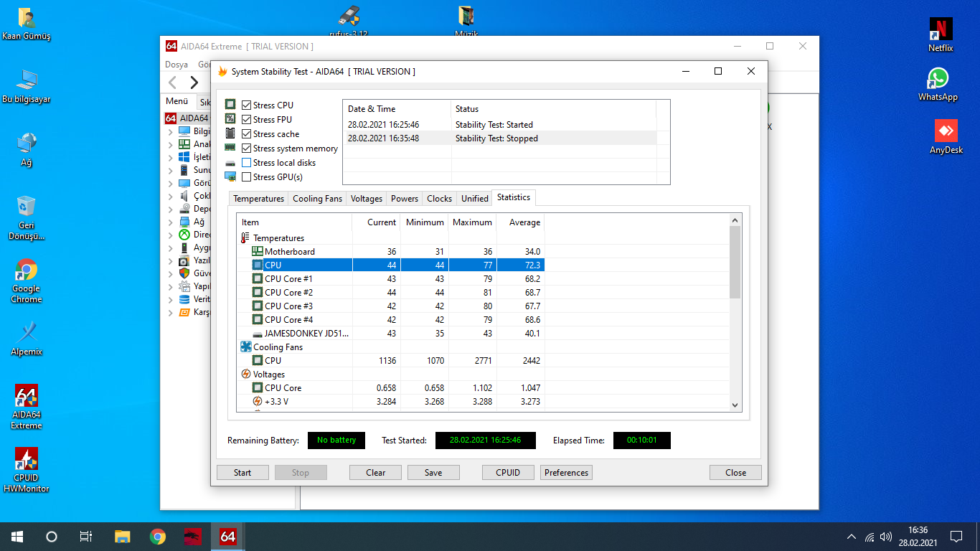Viewport: 980px width, 551px height.
Task: Click the back arrow in AIDA64 Extreme window
Action: [x=173, y=83]
